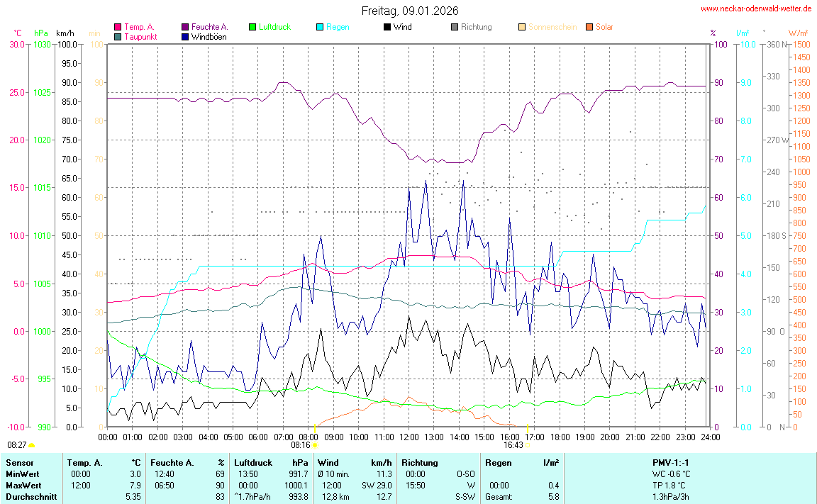Click the Temp. A. legend color swatch
Viewport: 817px width, 504px height.
(x=118, y=28)
